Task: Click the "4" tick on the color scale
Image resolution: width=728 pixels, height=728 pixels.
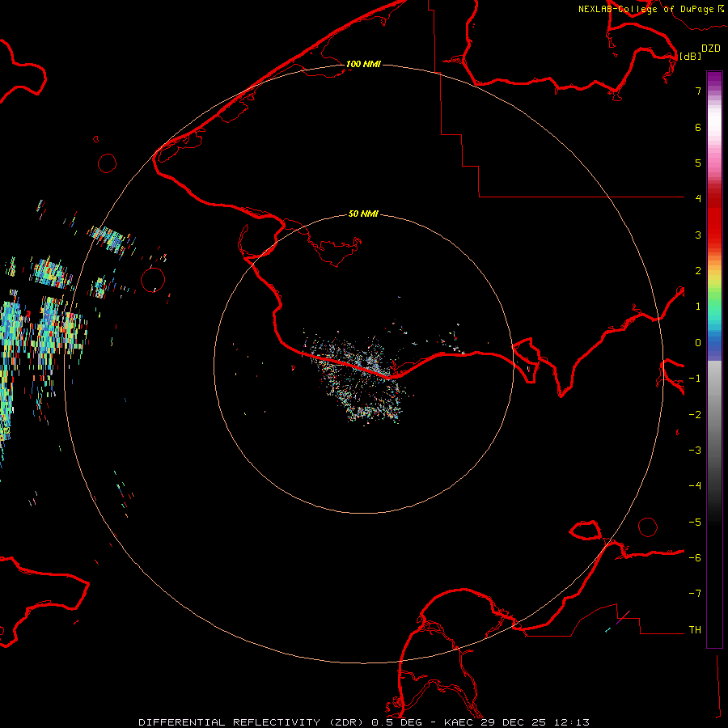Action: pos(698,198)
